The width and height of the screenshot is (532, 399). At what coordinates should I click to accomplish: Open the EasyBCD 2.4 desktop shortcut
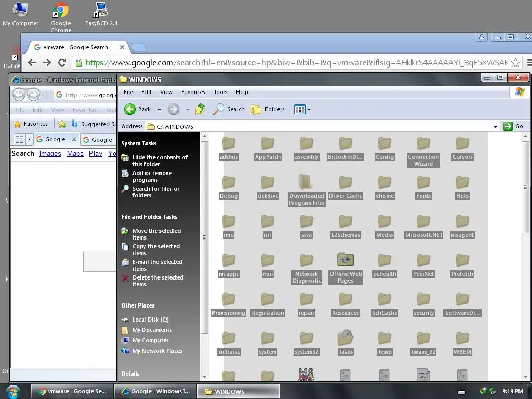[101, 14]
